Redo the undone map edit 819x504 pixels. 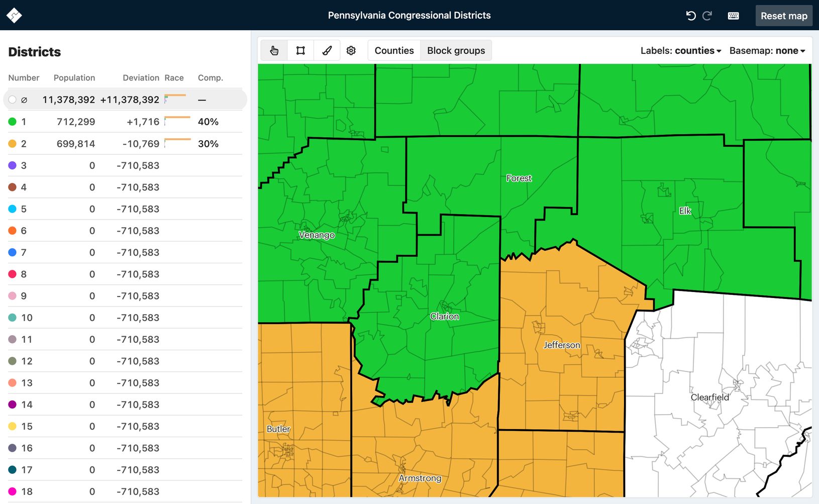[x=707, y=15]
